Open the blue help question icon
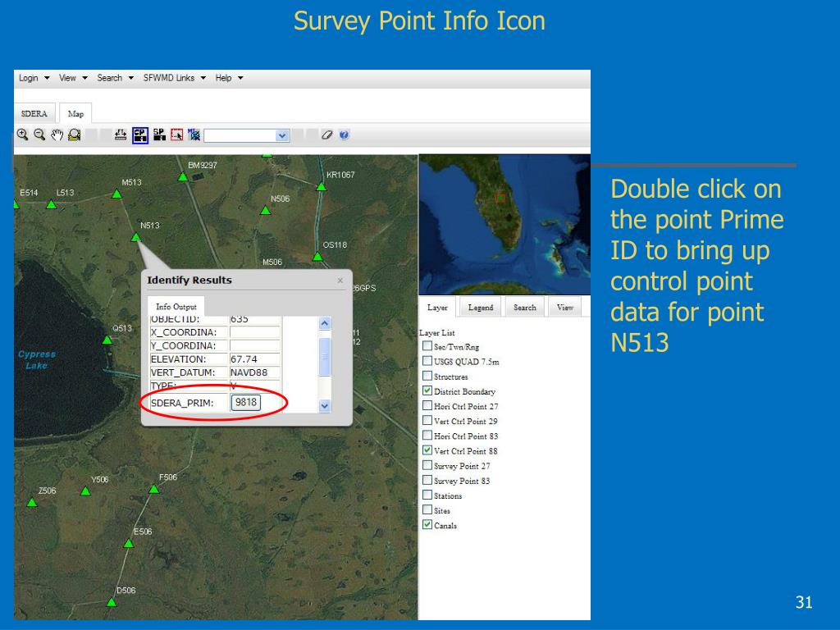The height and width of the screenshot is (630, 840). point(344,135)
